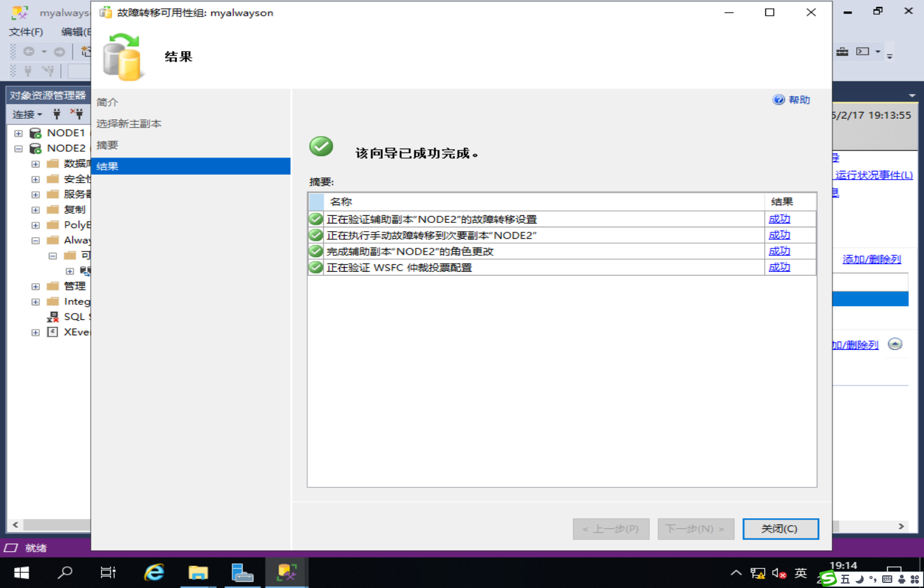Click the SSMS icon on the taskbar
Screen dimensions: 924x588
click(286, 573)
